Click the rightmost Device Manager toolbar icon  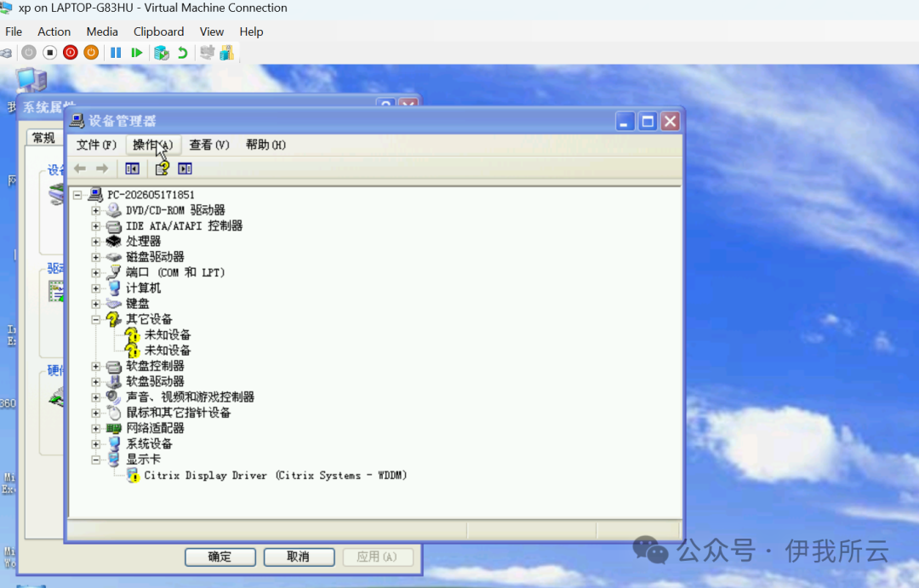pyautogui.click(x=186, y=168)
